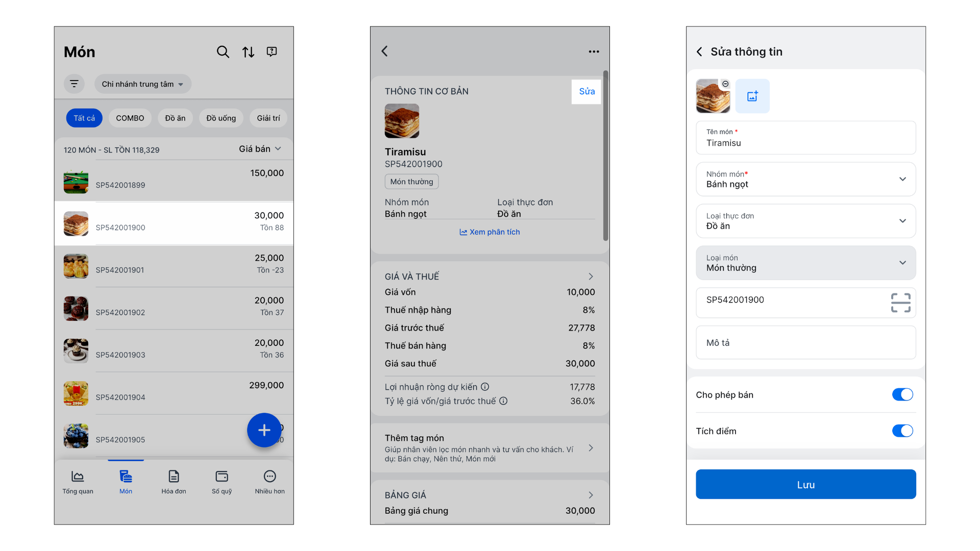This screenshot has height=551, width=980.
Task: Add a new image with photo icon
Action: point(752,96)
